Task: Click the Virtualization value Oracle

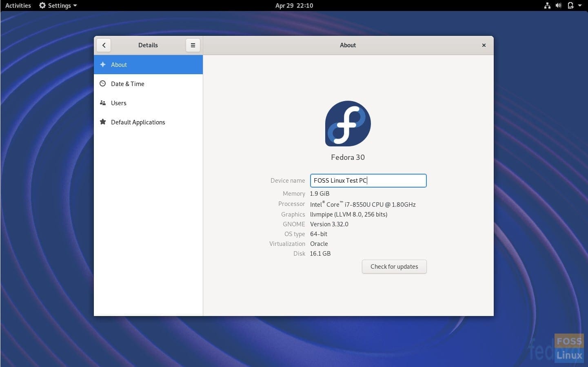Action: point(319,244)
